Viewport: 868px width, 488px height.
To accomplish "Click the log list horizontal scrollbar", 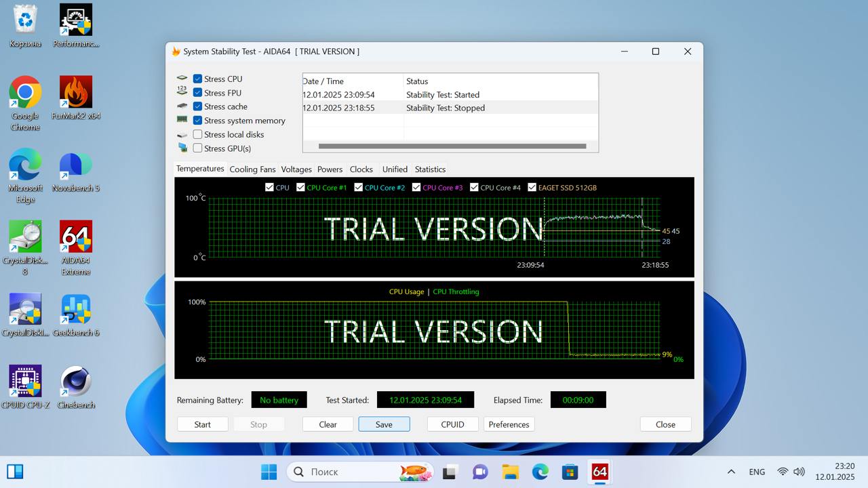I will tap(452, 146).
